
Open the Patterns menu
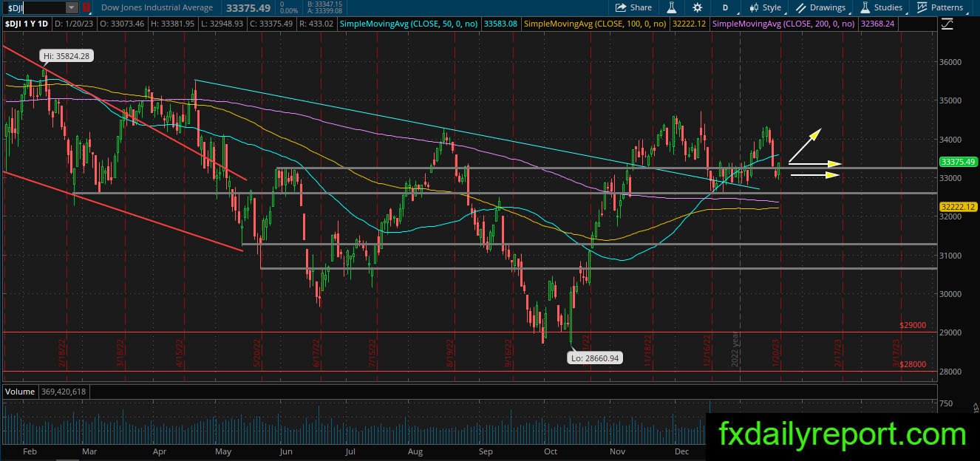click(x=940, y=7)
